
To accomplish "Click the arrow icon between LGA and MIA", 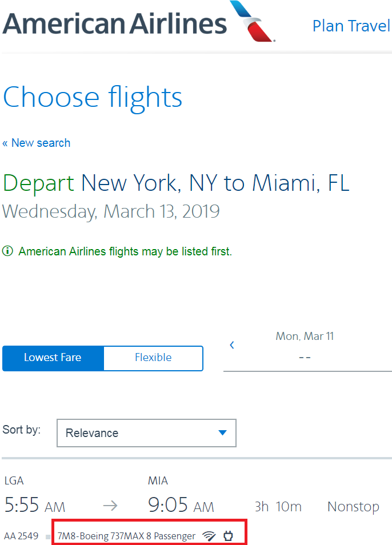I will point(110,506).
